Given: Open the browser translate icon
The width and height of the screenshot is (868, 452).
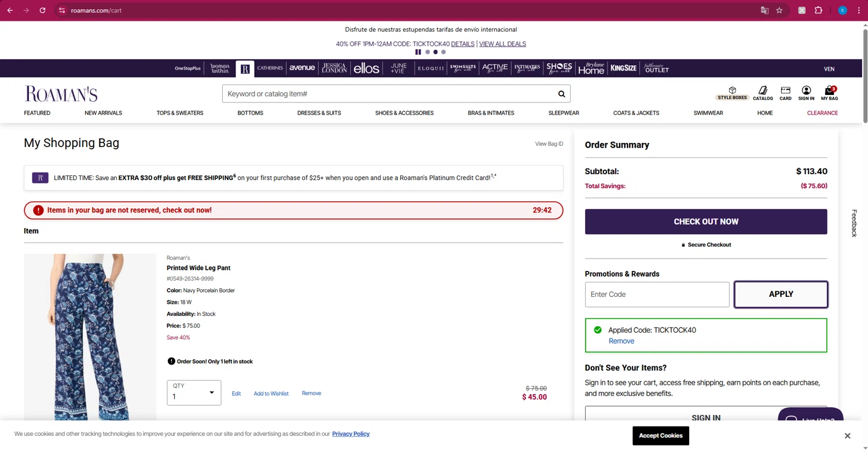Looking at the screenshot, I should [764, 10].
